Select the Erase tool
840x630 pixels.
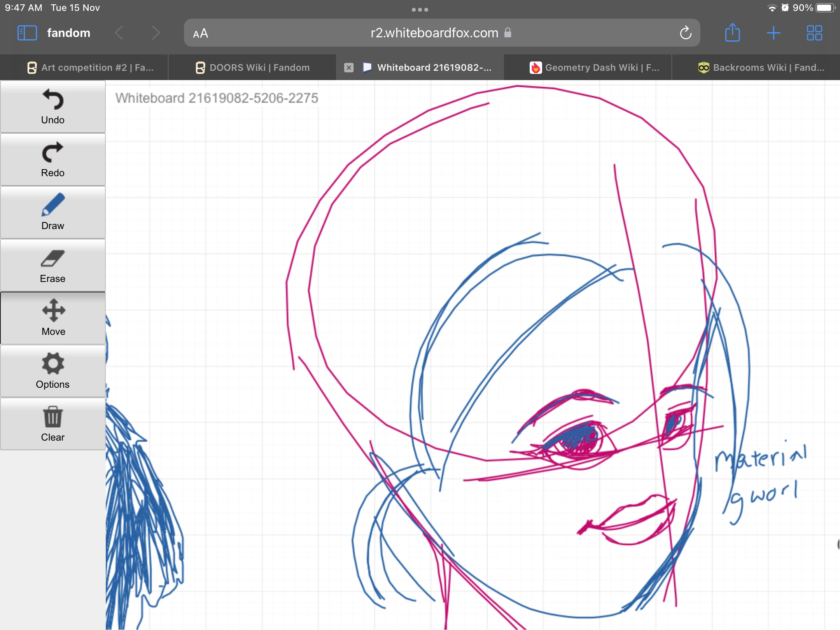click(52, 265)
